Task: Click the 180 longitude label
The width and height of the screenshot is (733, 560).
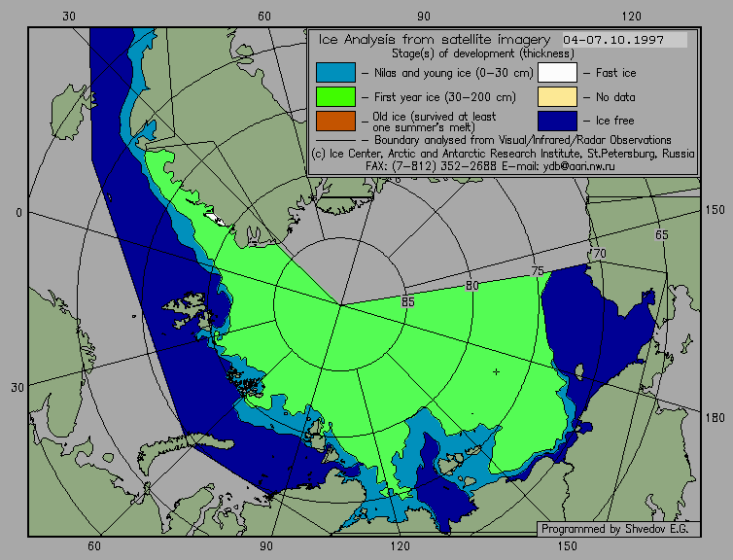Action: tap(715, 418)
